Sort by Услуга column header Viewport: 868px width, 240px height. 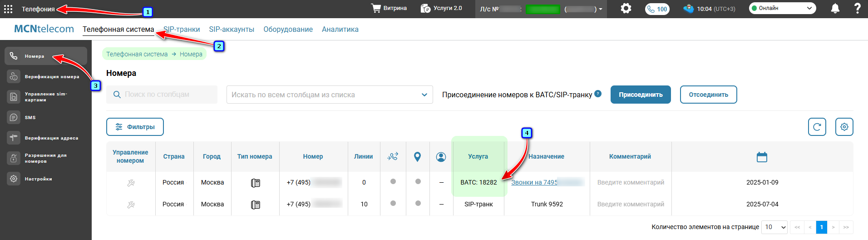click(x=478, y=156)
